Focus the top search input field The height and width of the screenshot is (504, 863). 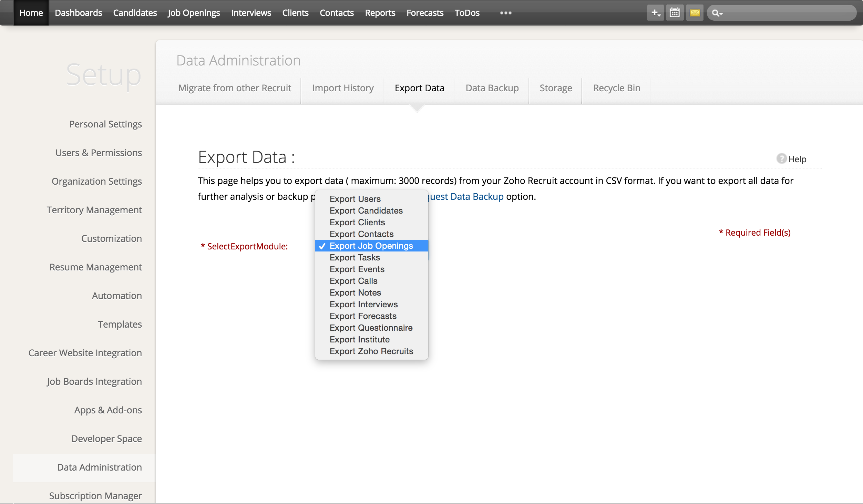789,13
